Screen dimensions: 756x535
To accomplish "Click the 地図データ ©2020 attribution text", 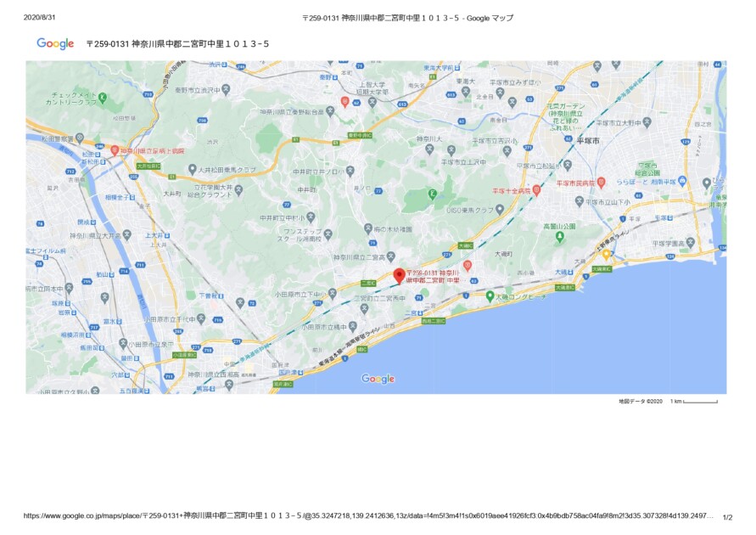I will coord(641,402).
